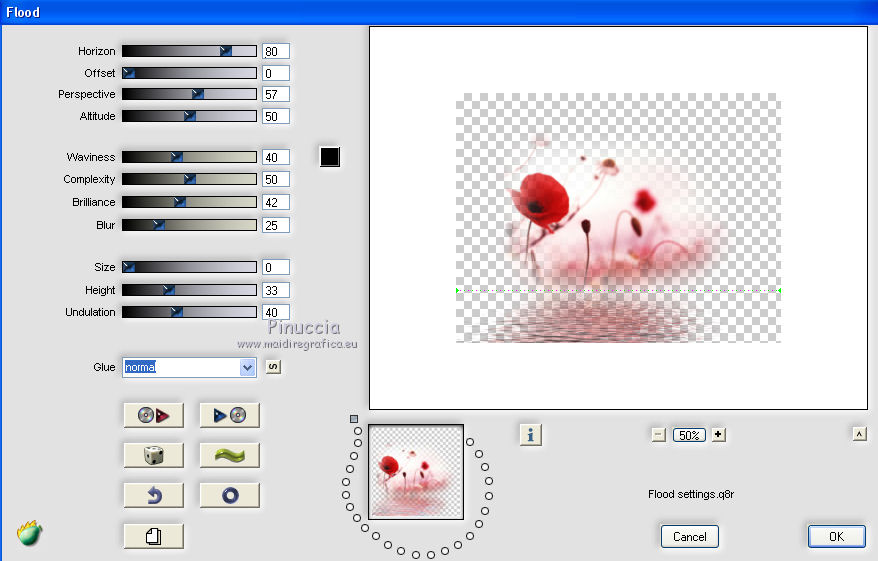Click the Brilliance value field showing 42
878x561 pixels.
[x=276, y=202]
